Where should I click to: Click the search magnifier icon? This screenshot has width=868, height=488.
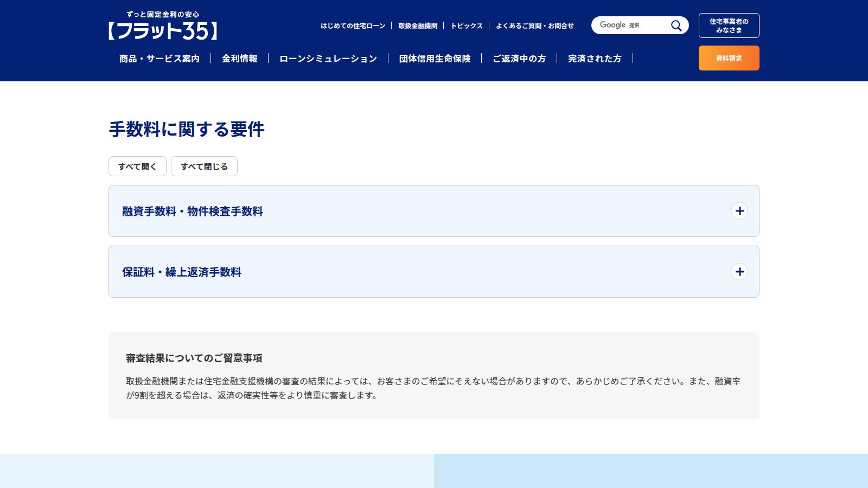coord(676,25)
